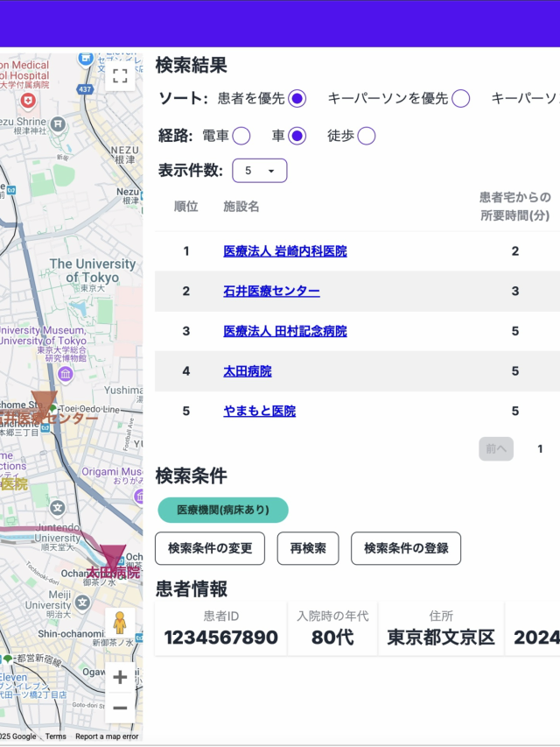Zoom out on the map
560x747 pixels.
tap(120, 708)
